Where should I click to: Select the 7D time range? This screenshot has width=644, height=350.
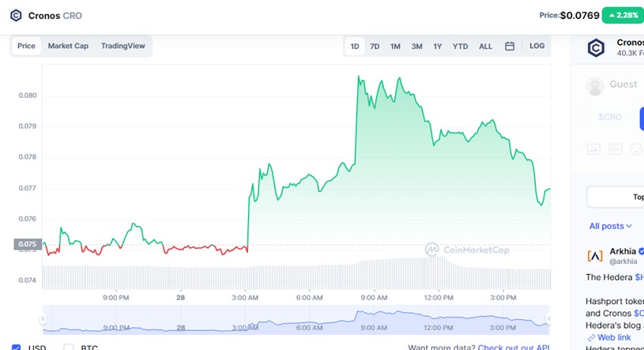tap(375, 46)
